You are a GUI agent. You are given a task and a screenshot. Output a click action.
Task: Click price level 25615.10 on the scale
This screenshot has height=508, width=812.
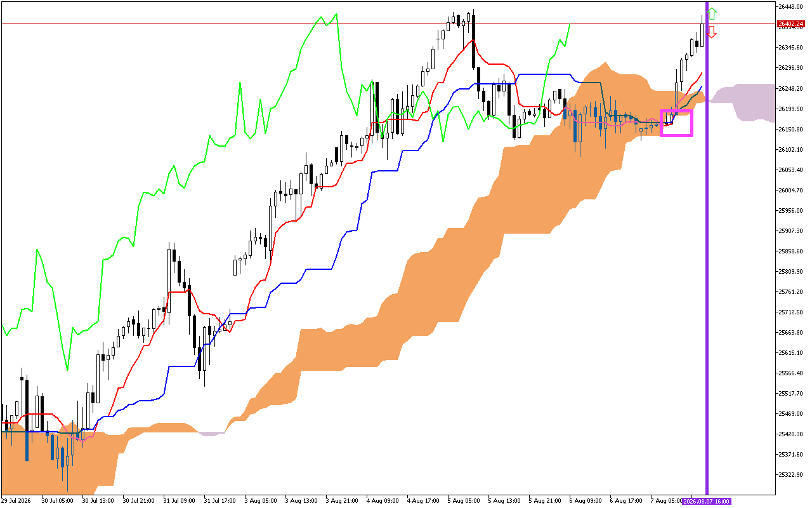(790, 352)
